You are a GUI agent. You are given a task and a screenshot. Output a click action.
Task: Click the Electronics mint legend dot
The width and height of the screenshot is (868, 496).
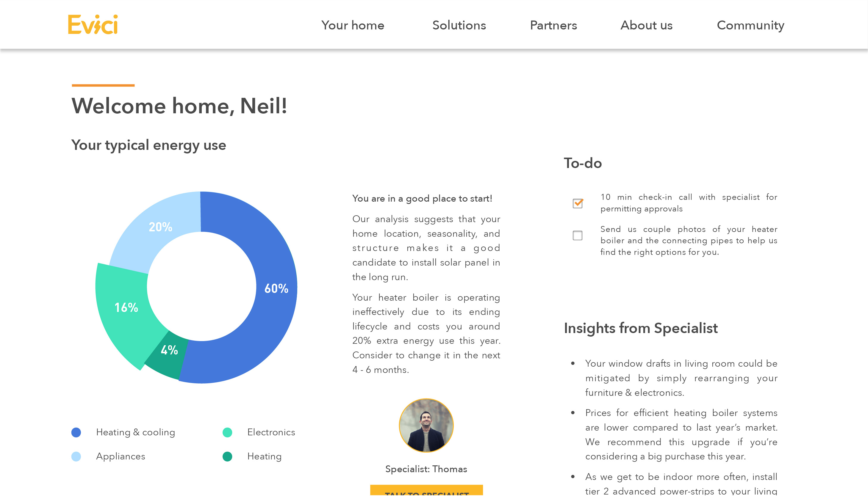coord(227,432)
